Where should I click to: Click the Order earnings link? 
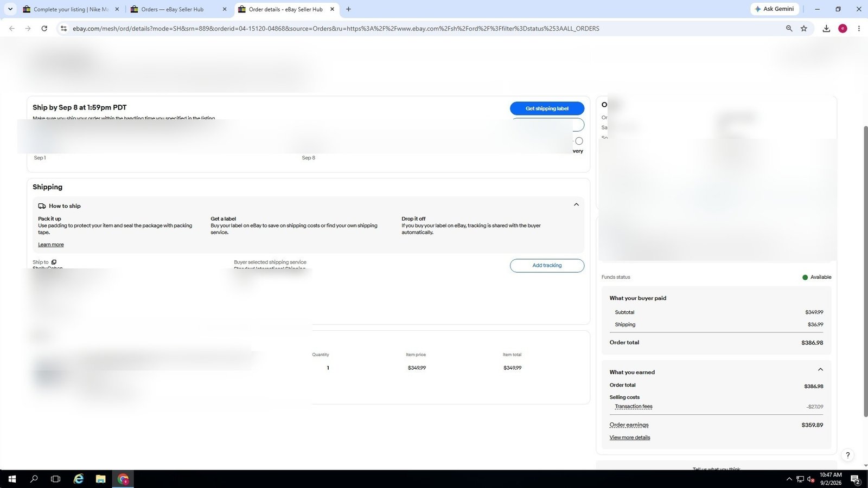[629, 425]
